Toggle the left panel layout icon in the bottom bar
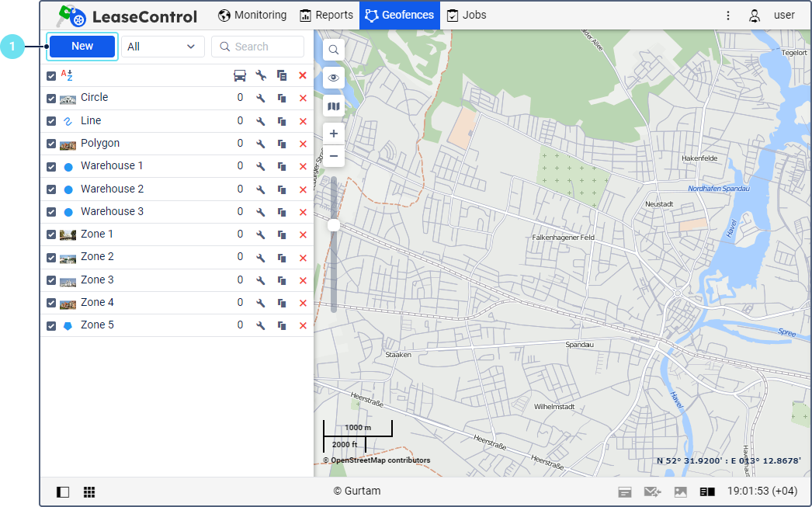 (x=63, y=491)
